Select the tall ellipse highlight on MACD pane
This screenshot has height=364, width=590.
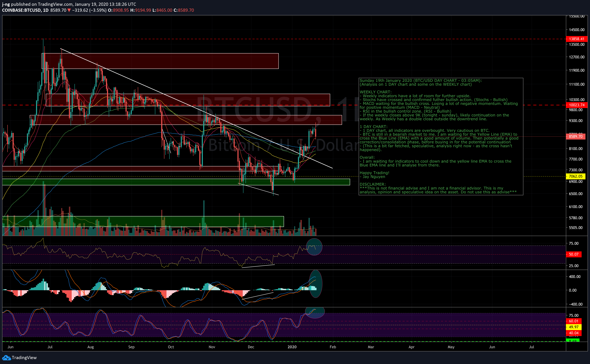point(316,284)
